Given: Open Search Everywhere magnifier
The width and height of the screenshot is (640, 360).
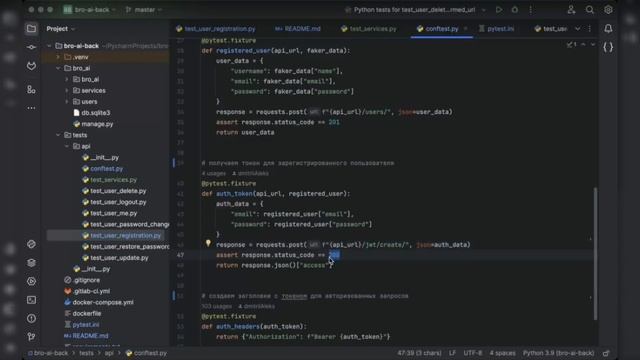Looking at the screenshot, I should tap(589, 9).
